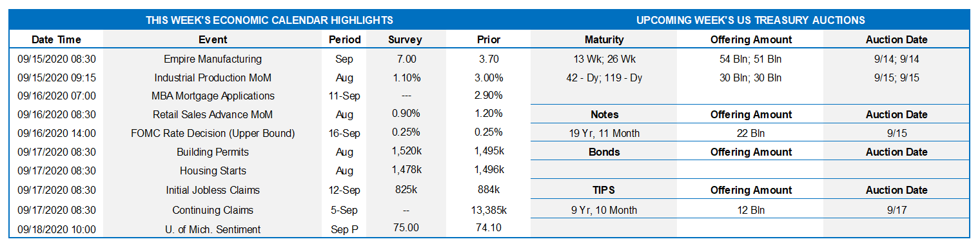Click the Maturity column header
This screenshot has height=248, width=980.
click(604, 39)
